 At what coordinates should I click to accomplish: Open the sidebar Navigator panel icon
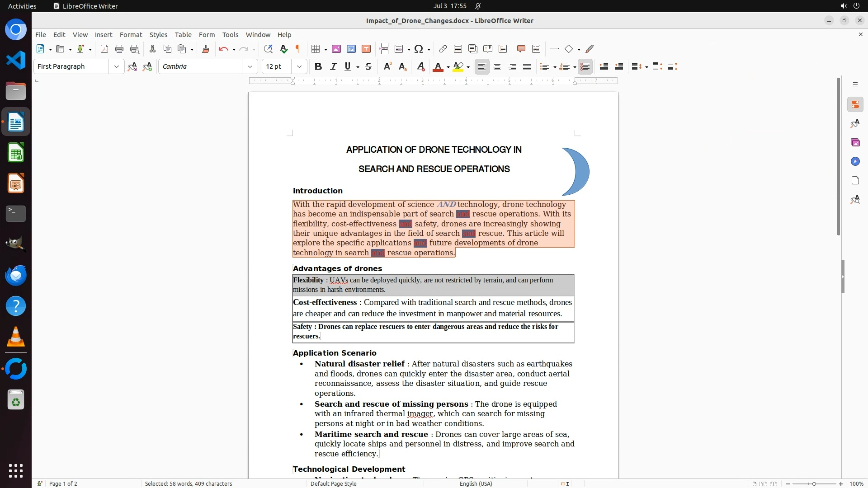pyautogui.click(x=855, y=161)
